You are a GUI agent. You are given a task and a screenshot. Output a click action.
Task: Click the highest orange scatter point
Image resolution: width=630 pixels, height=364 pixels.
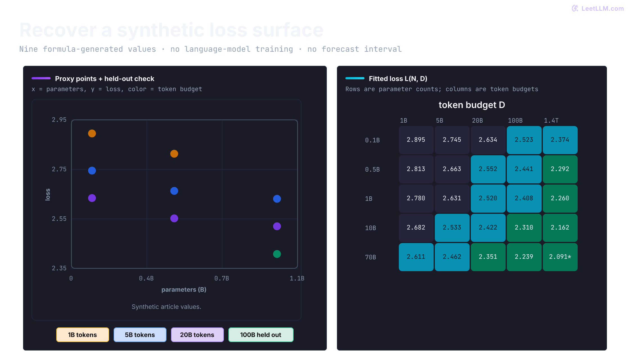tap(92, 133)
